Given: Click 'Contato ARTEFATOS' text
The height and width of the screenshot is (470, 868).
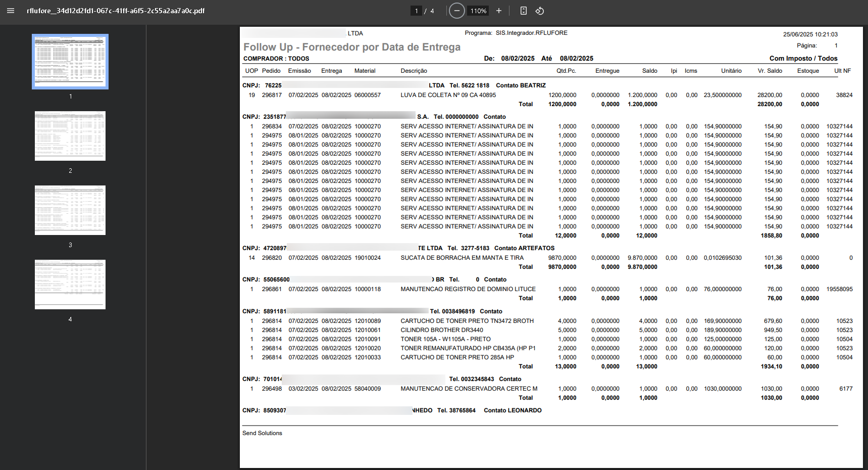Looking at the screenshot, I should 524,248.
